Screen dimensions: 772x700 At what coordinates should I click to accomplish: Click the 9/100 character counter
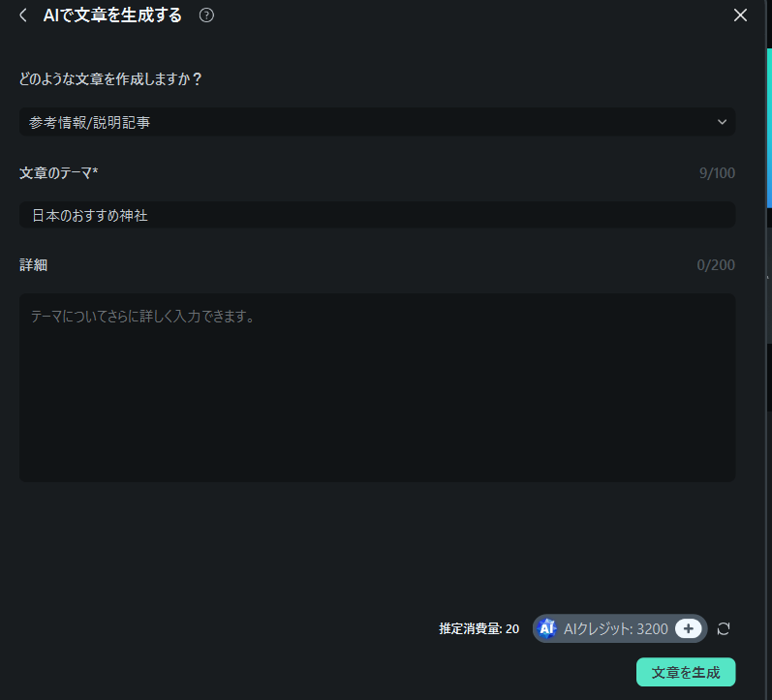tap(717, 172)
